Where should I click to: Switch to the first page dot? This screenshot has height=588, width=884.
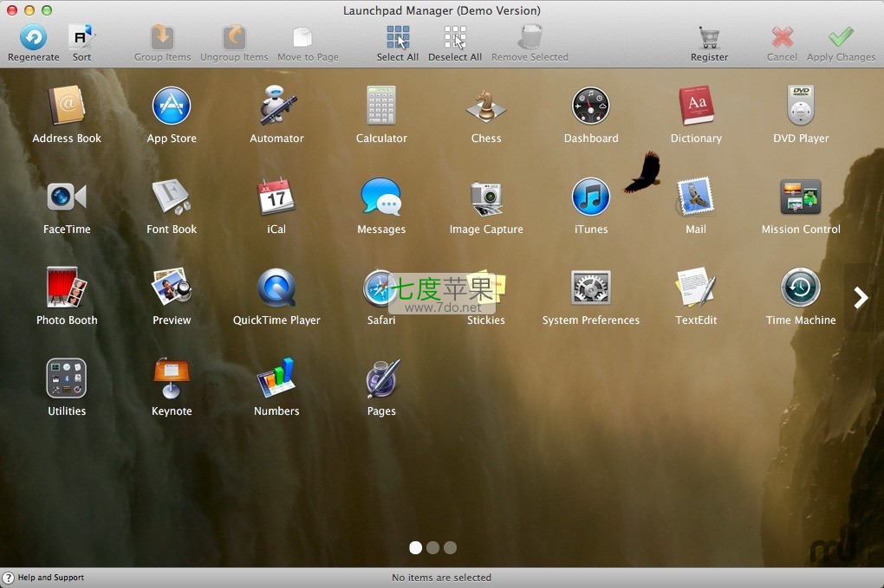[x=415, y=547]
